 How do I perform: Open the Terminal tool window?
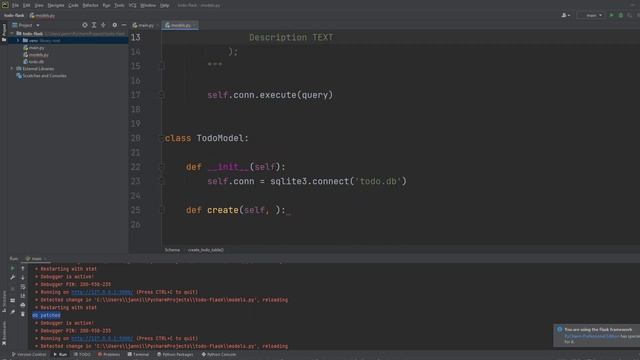pyautogui.click(x=138, y=354)
